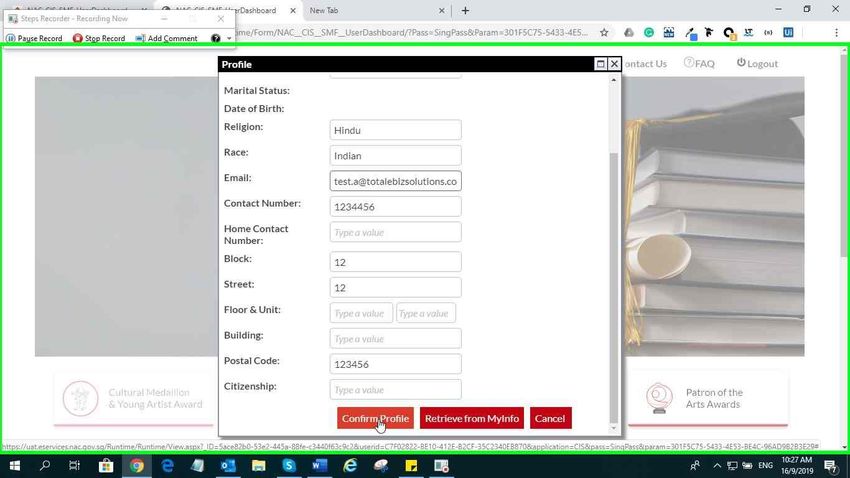Click the Google Drive extension icon
The width and height of the screenshot is (850, 478).
(x=629, y=33)
